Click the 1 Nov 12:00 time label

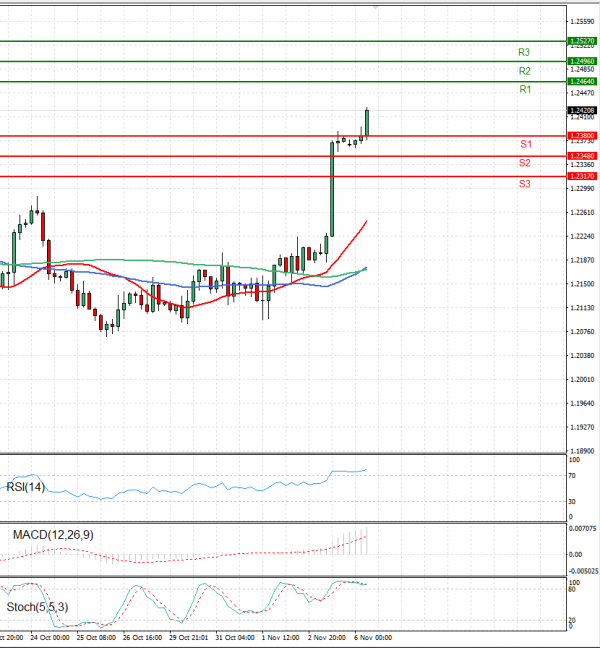(281, 638)
